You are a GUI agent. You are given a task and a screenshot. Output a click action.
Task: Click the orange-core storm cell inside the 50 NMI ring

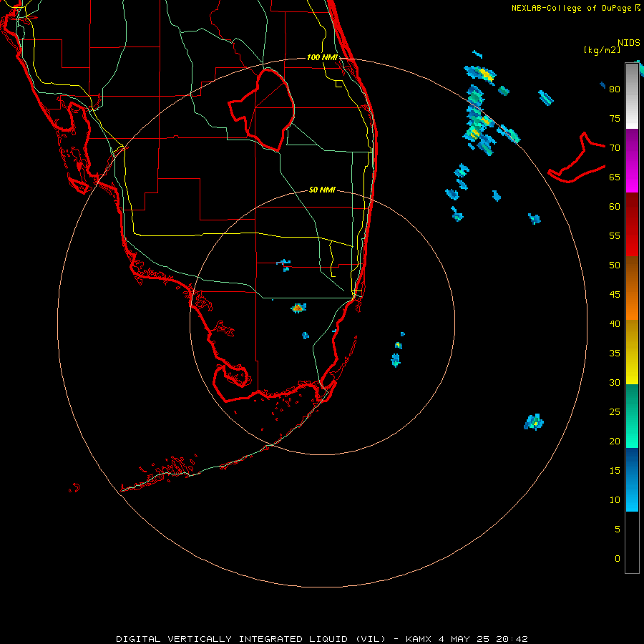(298, 308)
